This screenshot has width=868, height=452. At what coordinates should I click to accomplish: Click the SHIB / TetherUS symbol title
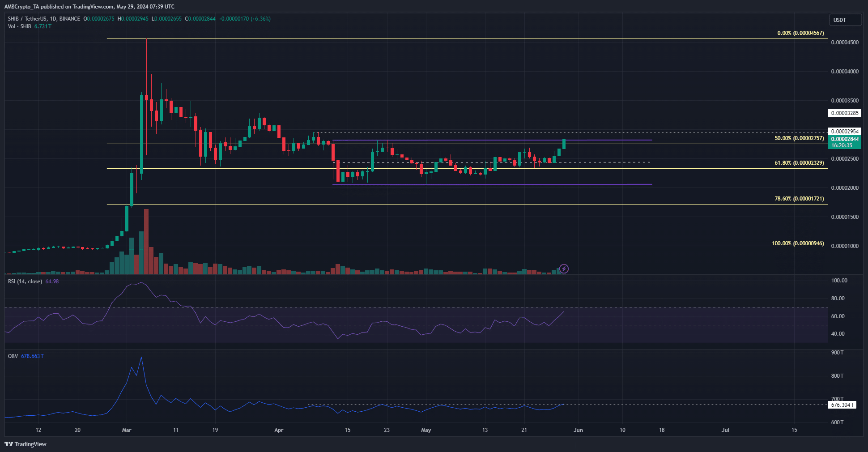pos(44,19)
